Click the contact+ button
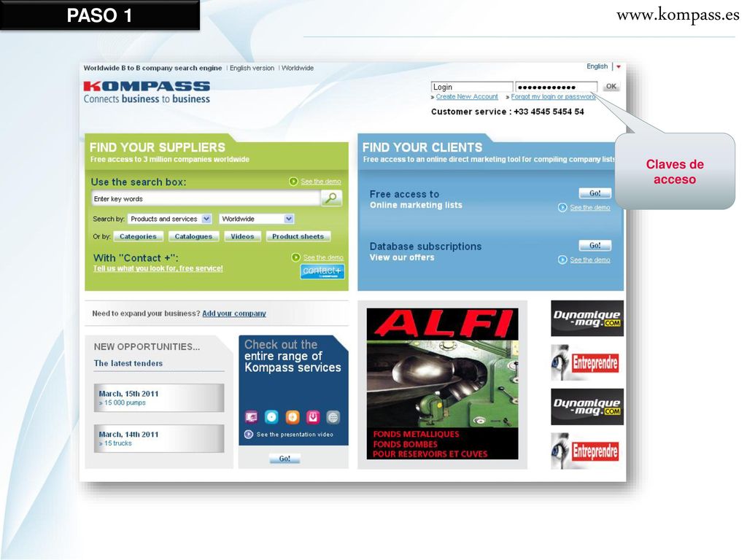The height and width of the screenshot is (560, 747). pyautogui.click(x=322, y=271)
